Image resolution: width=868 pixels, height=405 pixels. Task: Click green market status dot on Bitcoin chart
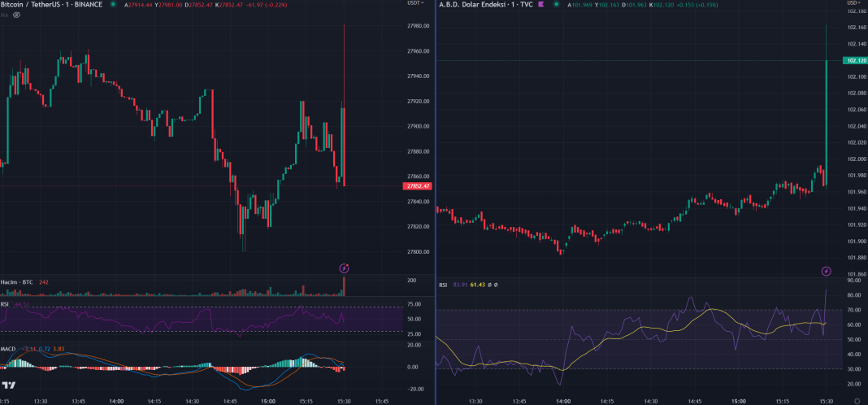[x=111, y=4]
